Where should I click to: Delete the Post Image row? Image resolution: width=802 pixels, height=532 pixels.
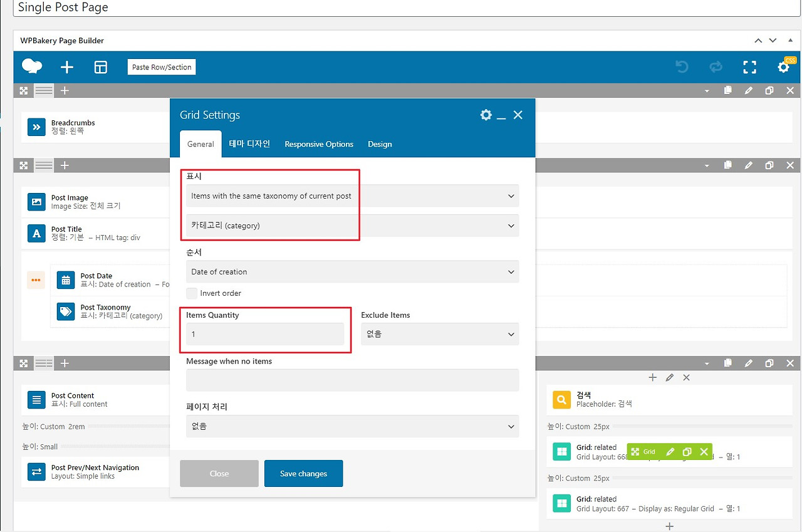(x=790, y=165)
